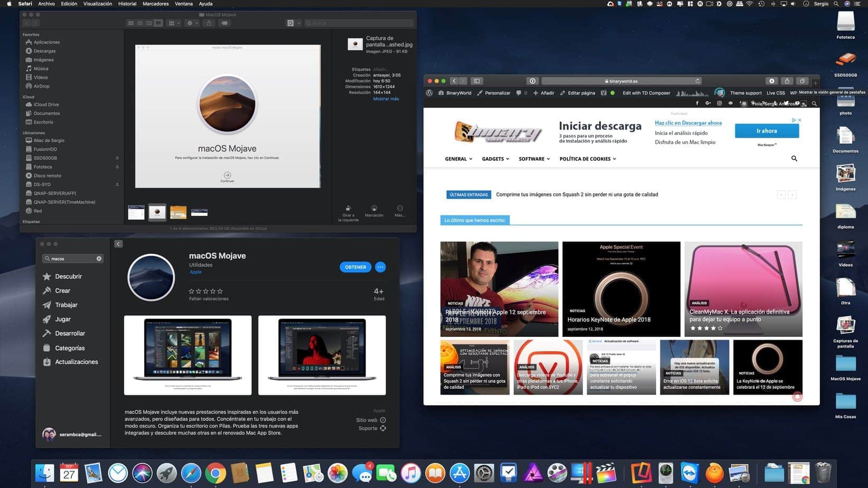The height and width of the screenshot is (488, 868).
Task: Open Finder action gear menu
Action: point(192,23)
